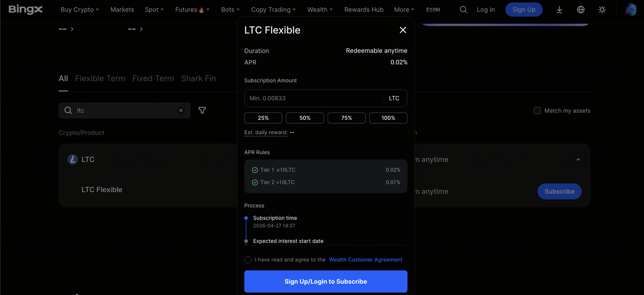Screen dimensions: 644x295
Task: Close the LTC Flexible dialog
Action: (x=403, y=30)
